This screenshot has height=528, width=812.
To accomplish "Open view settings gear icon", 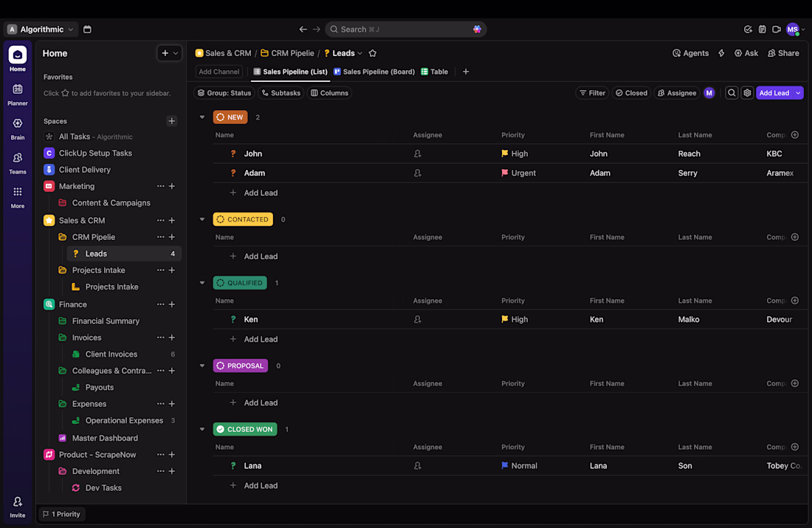I will pyautogui.click(x=747, y=93).
